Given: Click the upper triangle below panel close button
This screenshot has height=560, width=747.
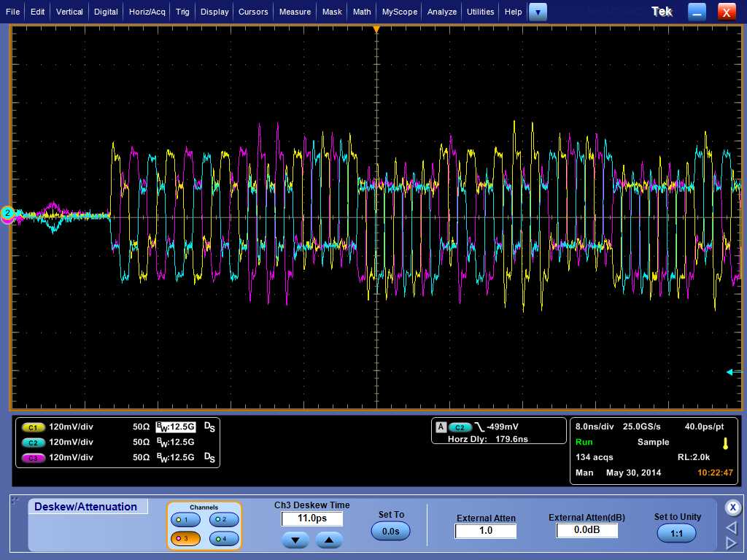Looking at the screenshot, I should click(732, 526).
